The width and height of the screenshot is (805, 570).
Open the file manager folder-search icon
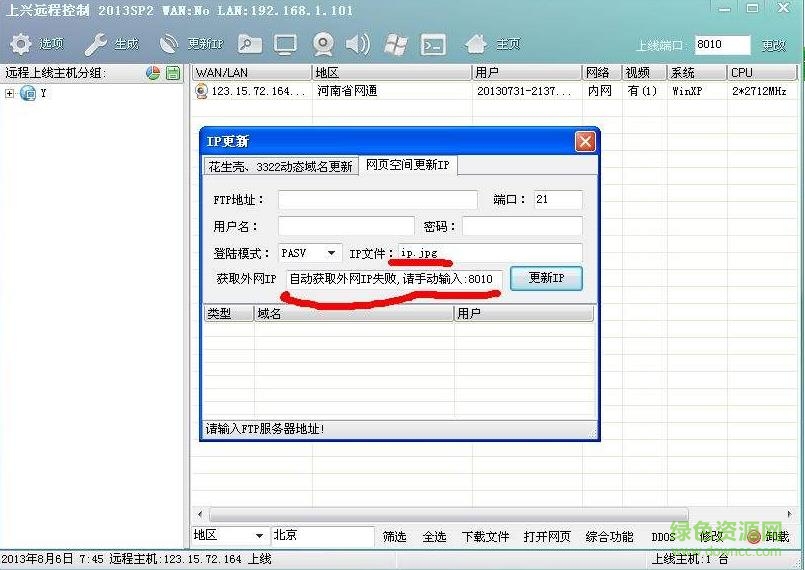pos(250,44)
